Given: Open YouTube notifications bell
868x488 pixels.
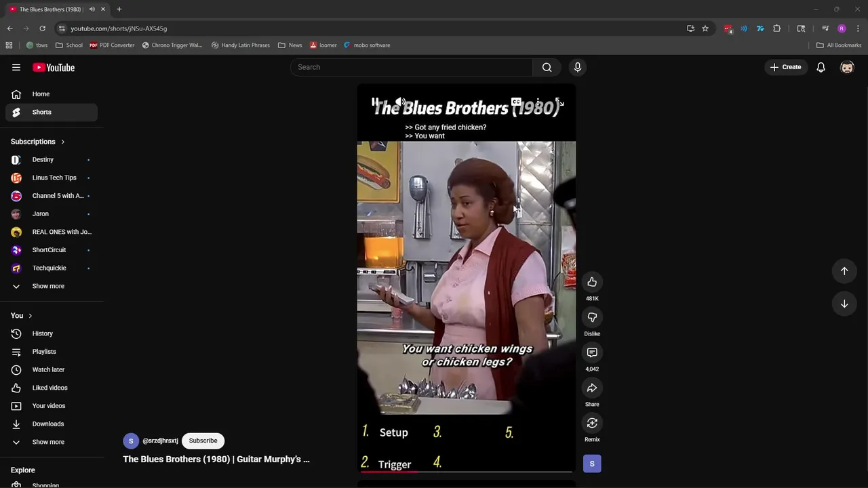Looking at the screenshot, I should point(821,67).
